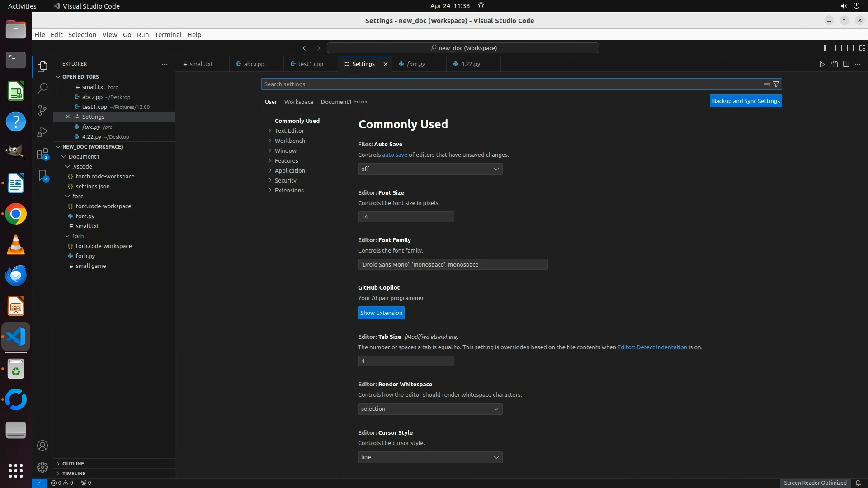This screenshot has height=488, width=868.
Task: Click the filter settings funnel icon
Action: 776,84
